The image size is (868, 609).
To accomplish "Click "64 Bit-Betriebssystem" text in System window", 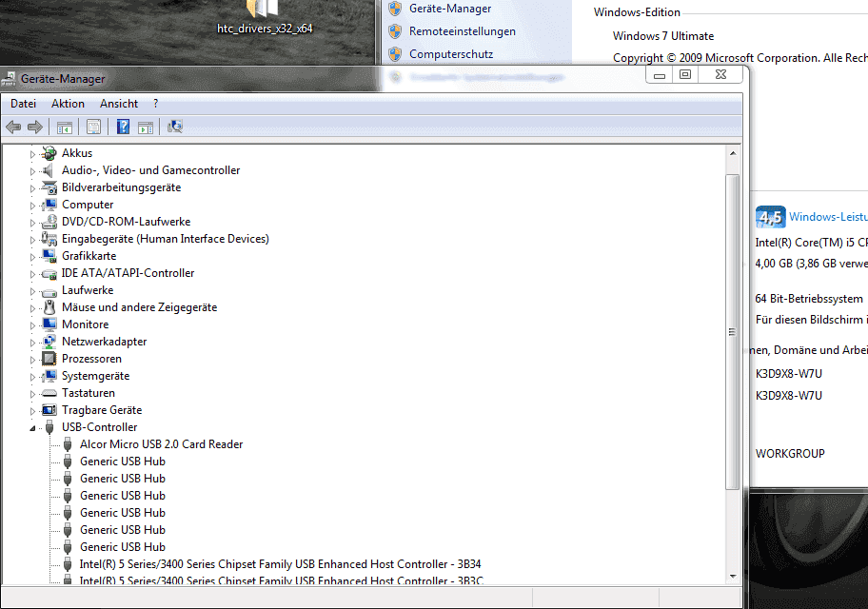I will pyautogui.click(x=809, y=299).
